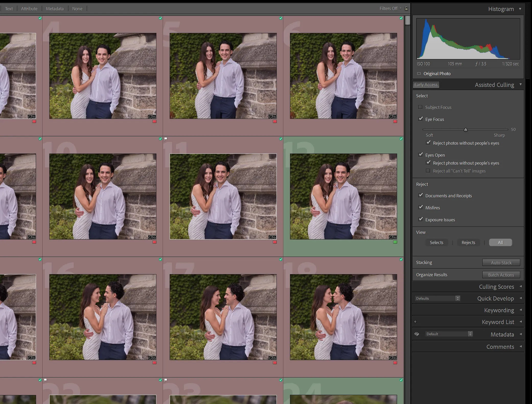532x404 pixels.
Task: Check Reject all "Can't Tell" images
Action: tap(428, 171)
